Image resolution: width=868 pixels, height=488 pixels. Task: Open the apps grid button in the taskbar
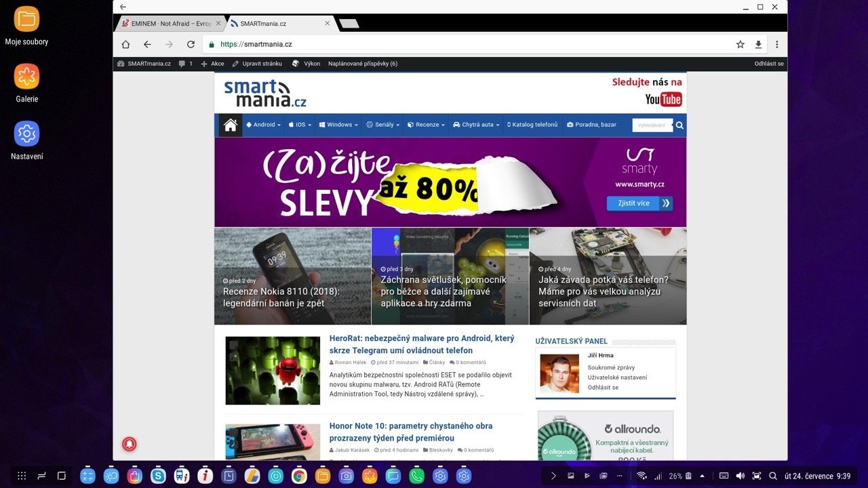[x=22, y=476]
